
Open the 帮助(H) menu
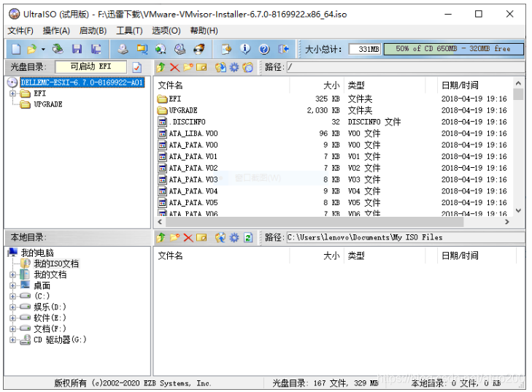204,31
